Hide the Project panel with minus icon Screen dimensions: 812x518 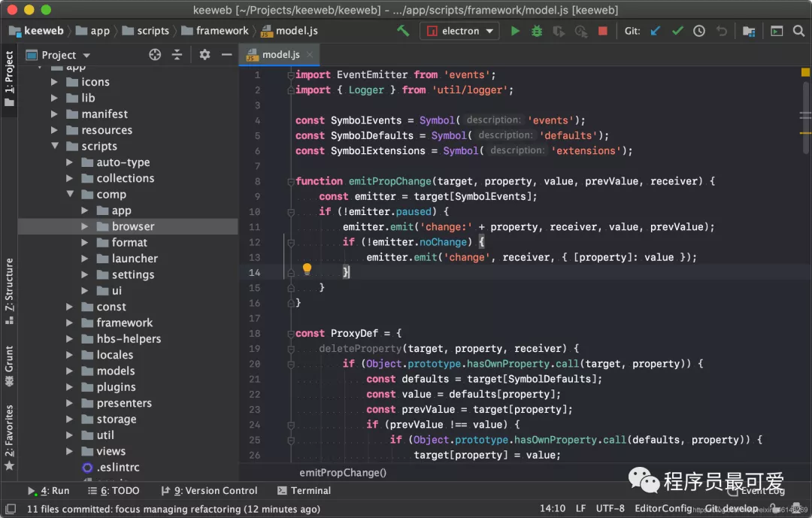click(x=227, y=54)
